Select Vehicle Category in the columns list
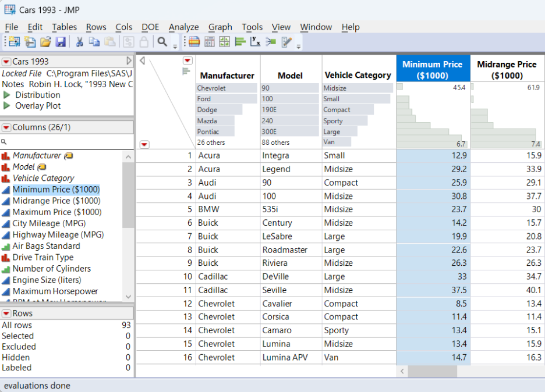Screen dimensions: 545x392 click(43, 178)
